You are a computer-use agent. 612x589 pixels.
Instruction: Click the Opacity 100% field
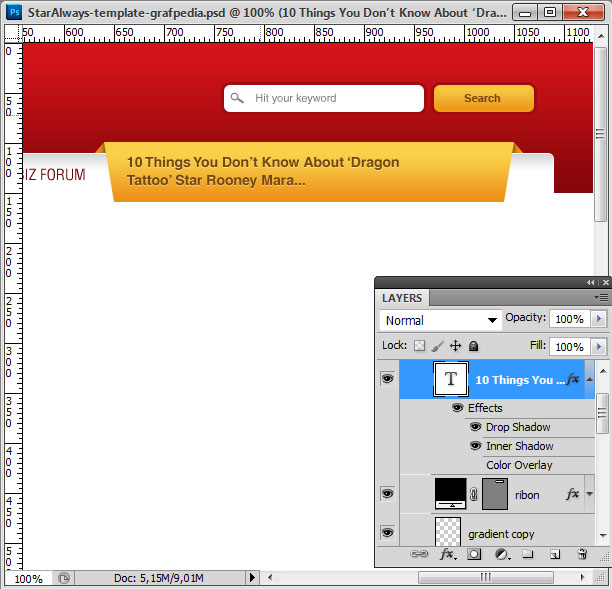click(x=570, y=319)
